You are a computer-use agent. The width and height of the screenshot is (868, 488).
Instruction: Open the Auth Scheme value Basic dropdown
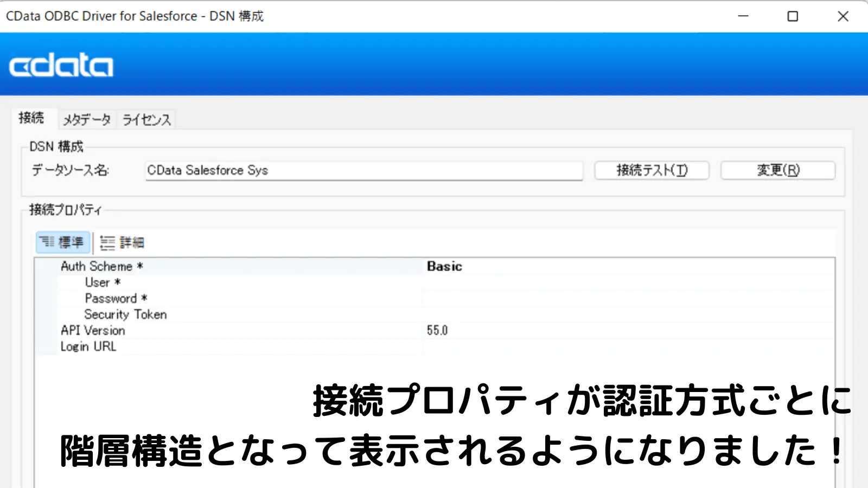click(x=629, y=266)
